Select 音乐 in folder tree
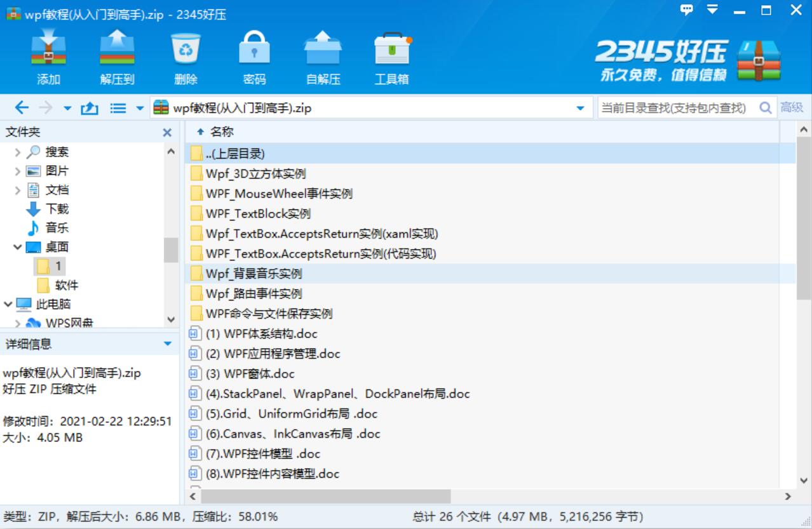 57,228
